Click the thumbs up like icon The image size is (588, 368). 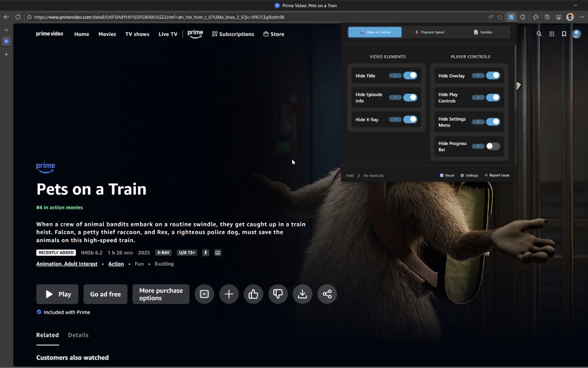pyautogui.click(x=253, y=294)
